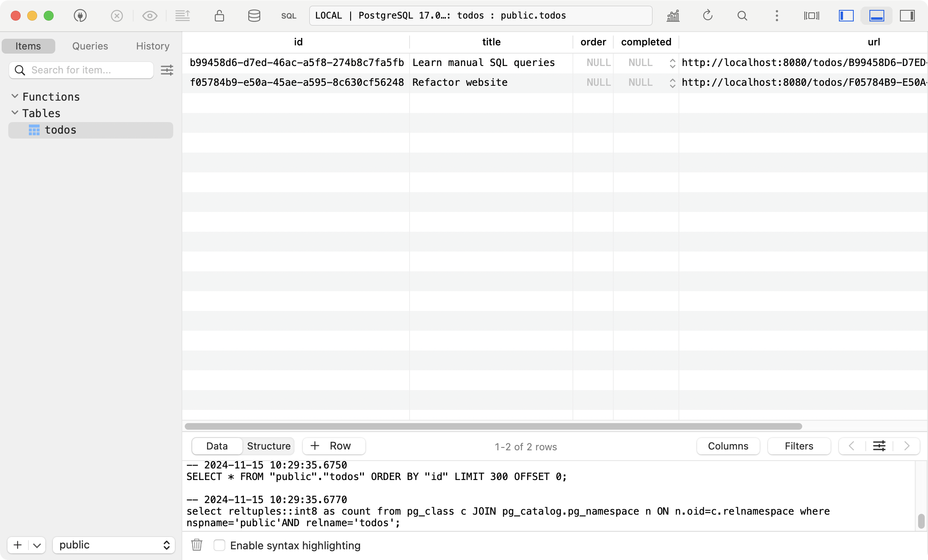Open the public schema dropdown

114,545
